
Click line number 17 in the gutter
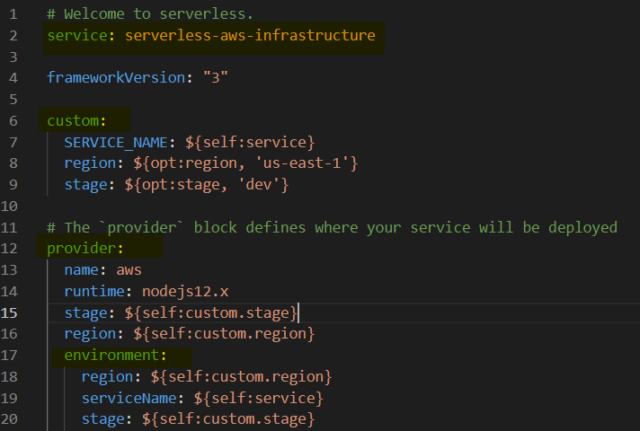click(x=9, y=355)
